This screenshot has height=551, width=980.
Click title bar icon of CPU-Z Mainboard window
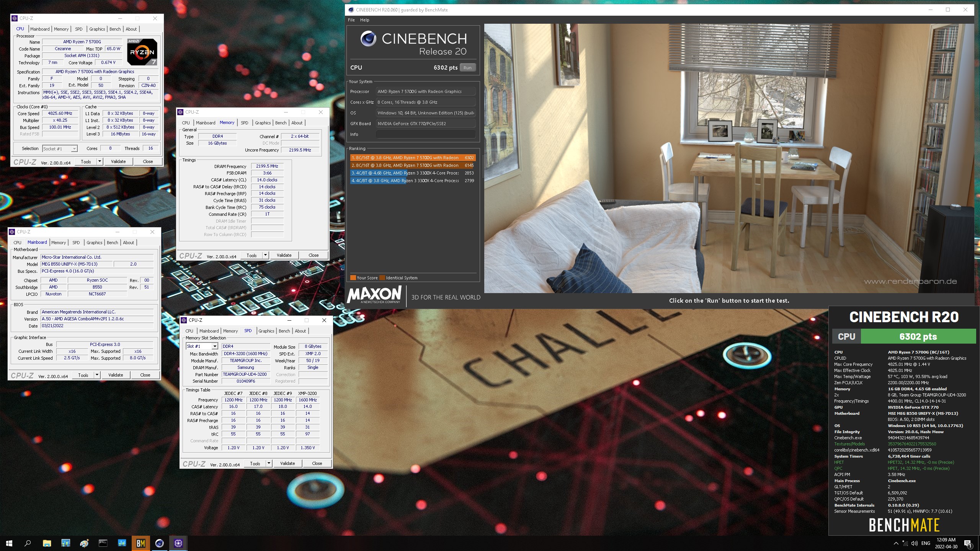[x=12, y=232]
